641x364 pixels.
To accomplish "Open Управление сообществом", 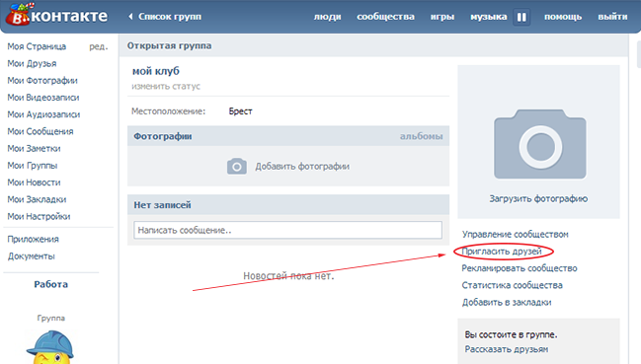I will tap(516, 234).
